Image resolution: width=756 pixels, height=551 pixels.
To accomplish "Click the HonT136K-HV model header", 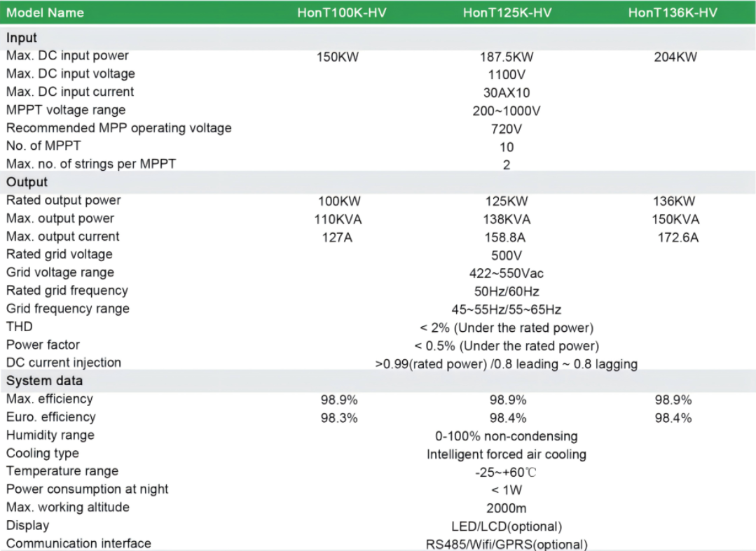I will (x=673, y=13).
